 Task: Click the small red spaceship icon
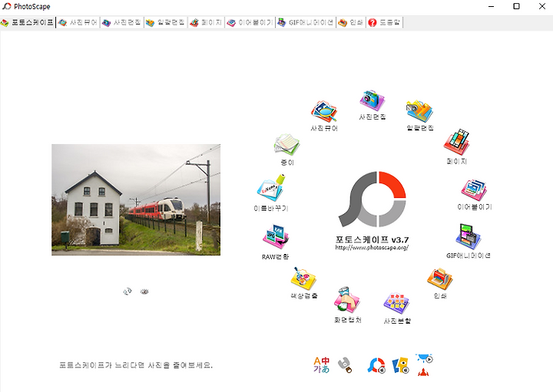coord(423,371)
